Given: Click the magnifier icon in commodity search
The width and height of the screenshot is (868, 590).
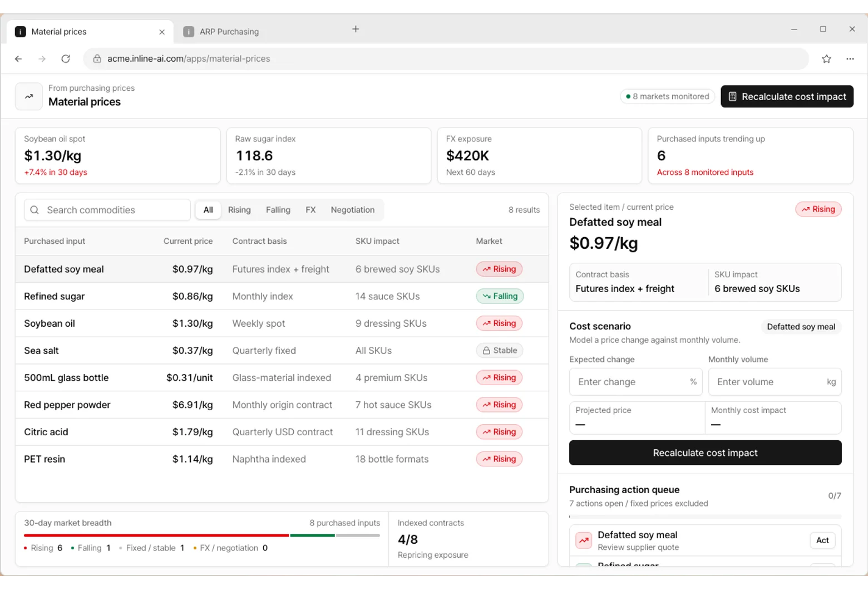Looking at the screenshot, I should pos(34,210).
